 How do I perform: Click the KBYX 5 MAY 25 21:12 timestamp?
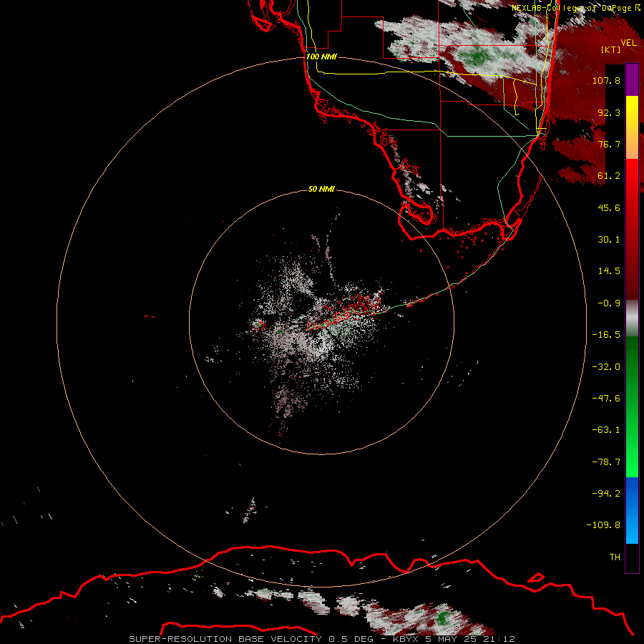tap(454, 639)
